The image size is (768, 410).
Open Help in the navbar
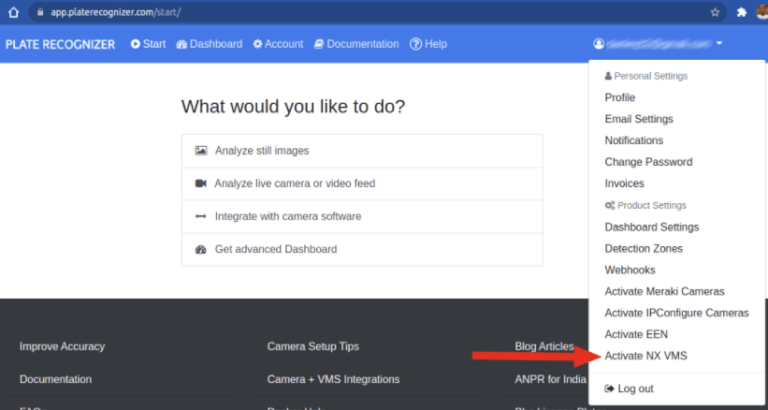point(429,44)
